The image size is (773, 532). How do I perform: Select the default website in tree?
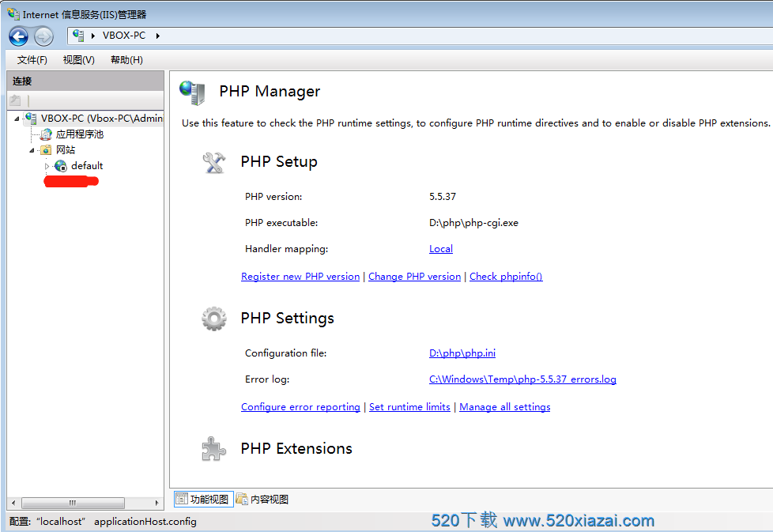click(x=87, y=166)
